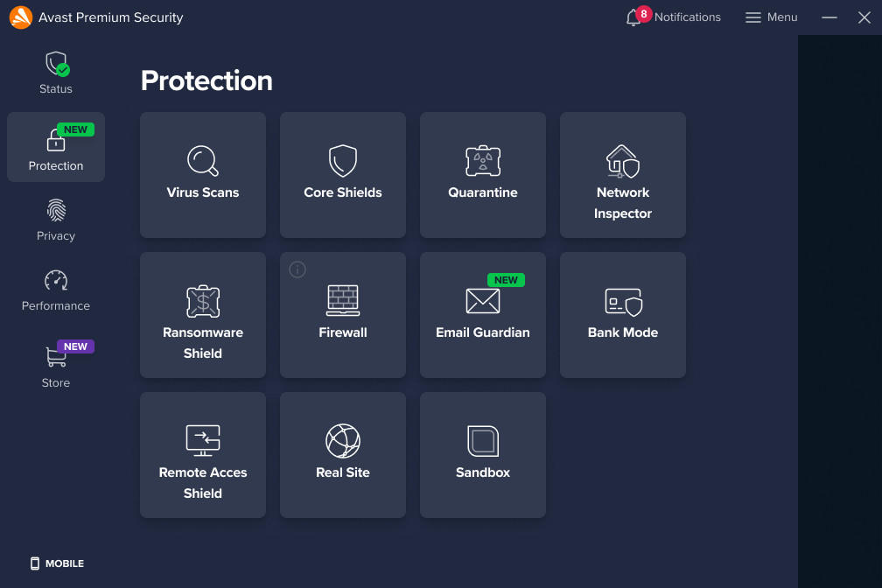Screen dimensions: 882x588
Task: Open the Email Guardian tile
Action: pyautogui.click(x=483, y=314)
